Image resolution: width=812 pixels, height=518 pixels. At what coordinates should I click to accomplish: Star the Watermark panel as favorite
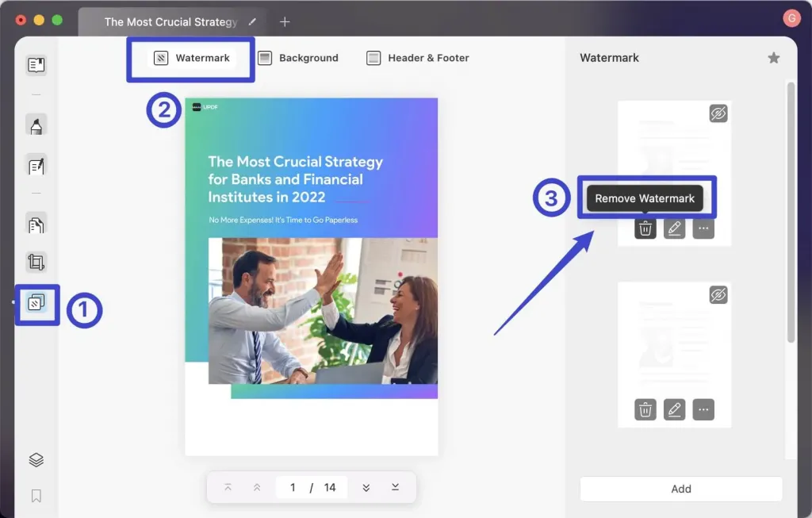[774, 58]
